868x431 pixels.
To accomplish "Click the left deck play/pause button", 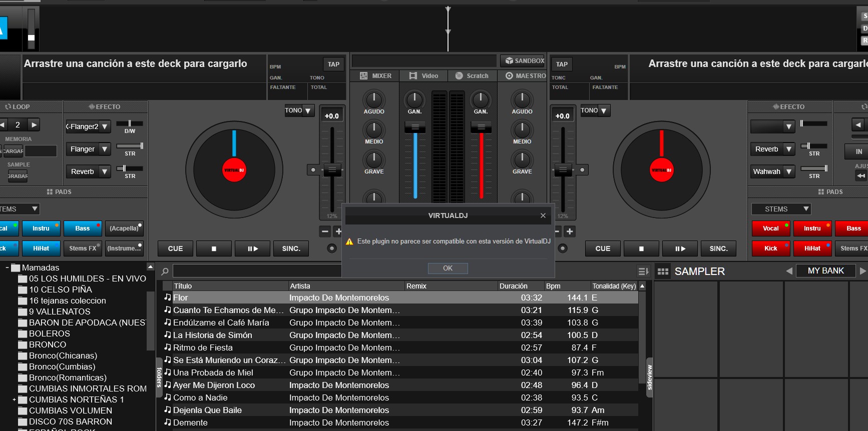I will tap(253, 248).
